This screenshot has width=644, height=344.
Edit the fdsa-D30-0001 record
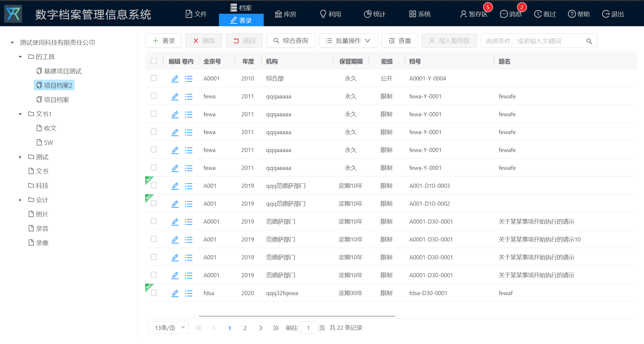coord(175,293)
